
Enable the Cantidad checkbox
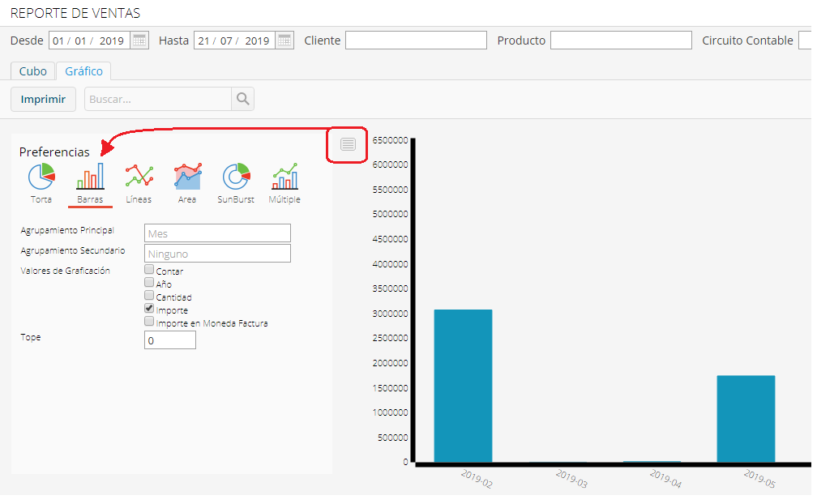[x=149, y=296]
